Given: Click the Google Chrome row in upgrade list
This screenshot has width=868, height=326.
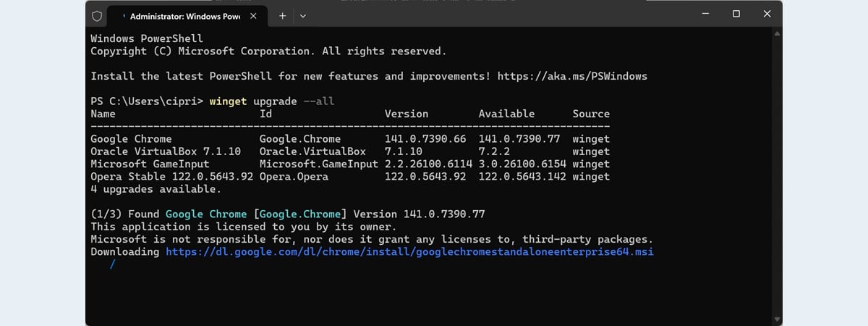Looking at the screenshot, I should (x=131, y=138).
